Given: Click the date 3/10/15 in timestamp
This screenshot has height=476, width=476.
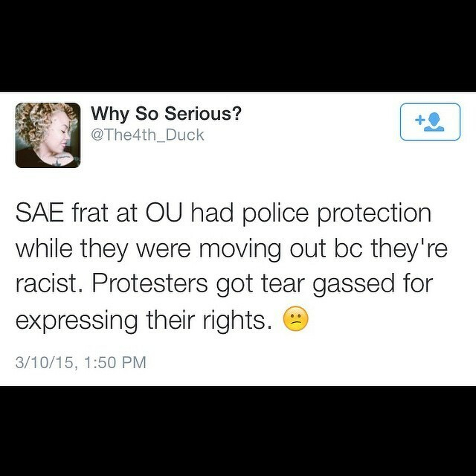Looking at the screenshot, I should click(x=45, y=362).
